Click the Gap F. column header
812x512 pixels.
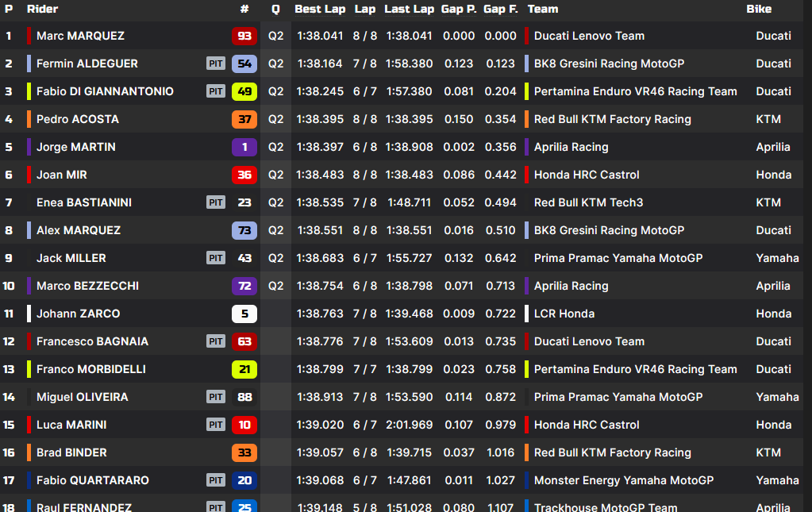click(x=500, y=9)
